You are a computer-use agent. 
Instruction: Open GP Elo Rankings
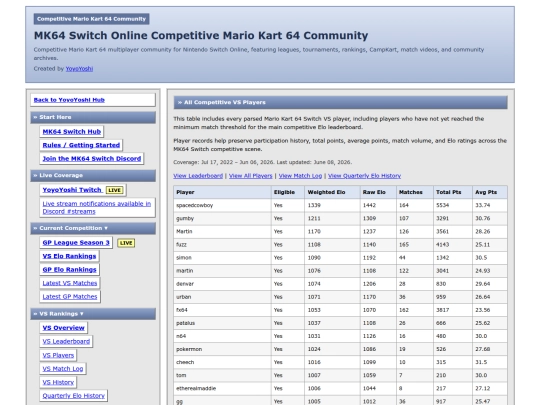tap(70, 269)
